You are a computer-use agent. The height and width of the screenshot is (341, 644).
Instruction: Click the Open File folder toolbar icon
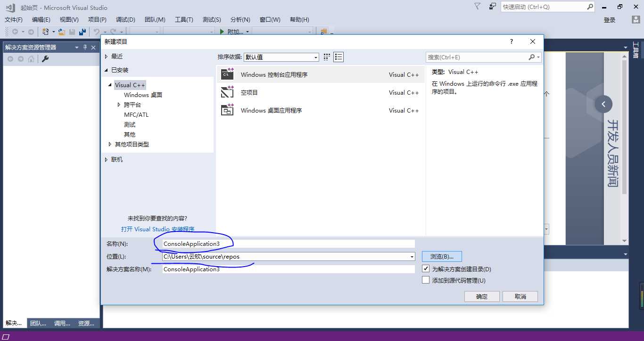point(62,32)
